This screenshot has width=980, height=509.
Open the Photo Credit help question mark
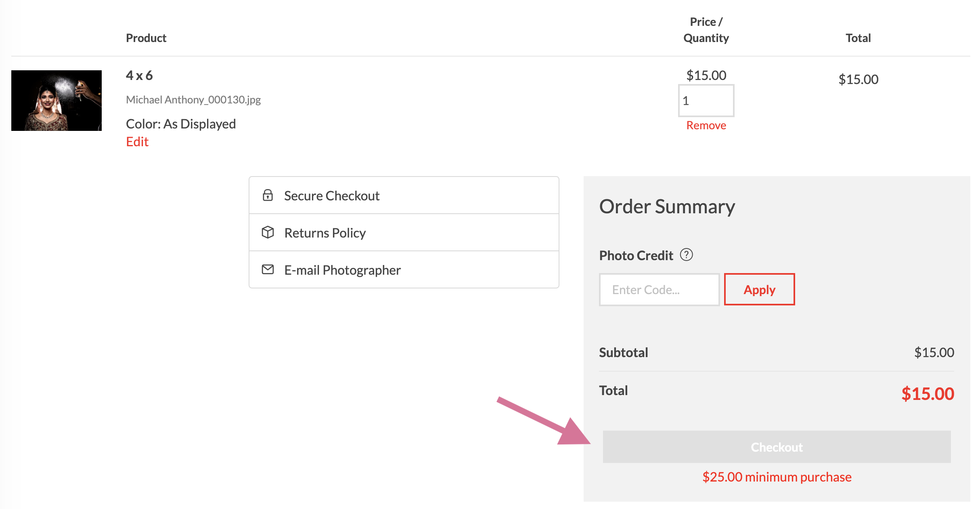(687, 254)
